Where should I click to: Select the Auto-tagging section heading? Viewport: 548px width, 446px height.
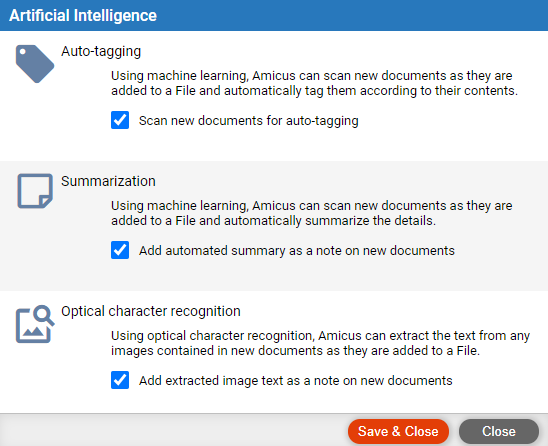coord(101,51)
